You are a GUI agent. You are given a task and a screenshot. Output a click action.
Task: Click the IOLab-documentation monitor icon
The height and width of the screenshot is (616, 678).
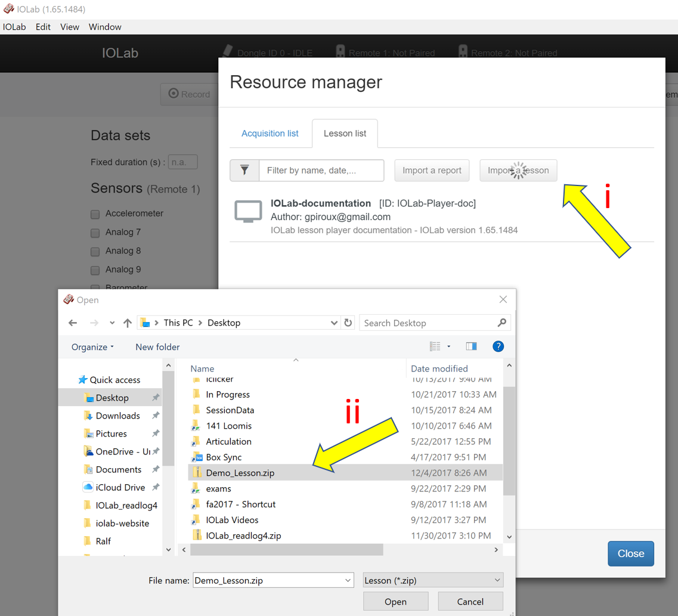coord(248,211)
